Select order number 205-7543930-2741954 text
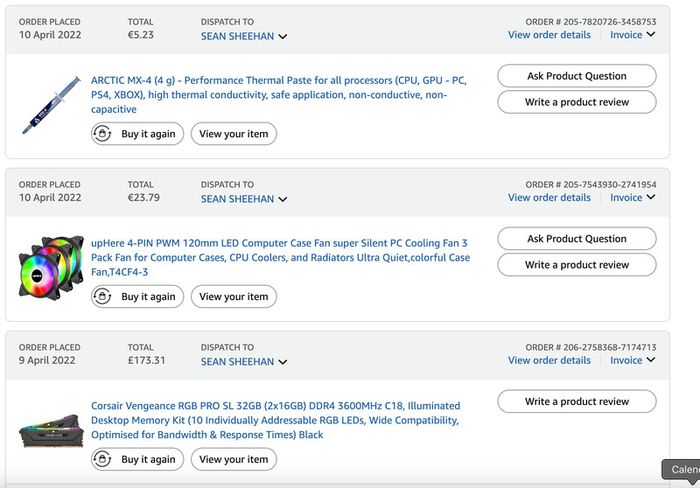 point(609,184)
